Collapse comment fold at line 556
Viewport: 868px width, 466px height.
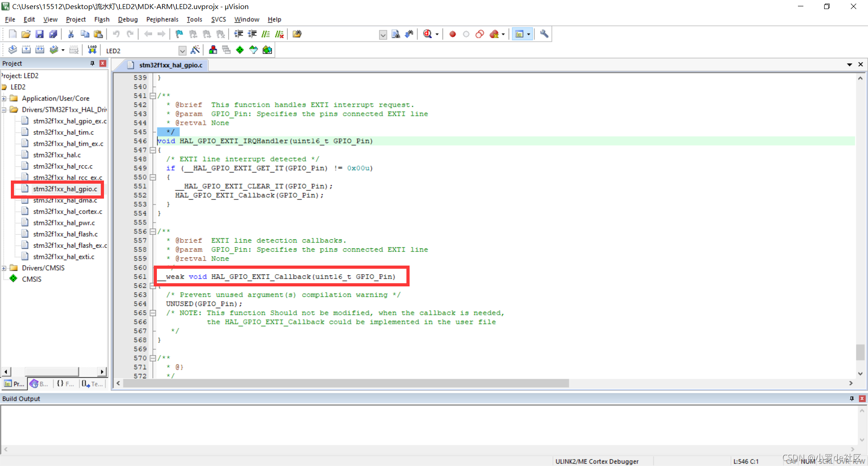(x=153, y=232)
